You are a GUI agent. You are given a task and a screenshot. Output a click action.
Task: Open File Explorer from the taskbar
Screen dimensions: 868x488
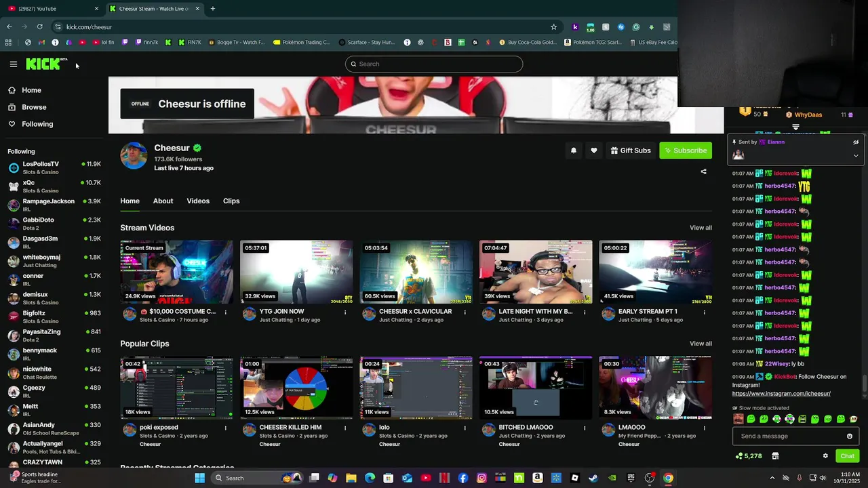[x=351, y=478]
